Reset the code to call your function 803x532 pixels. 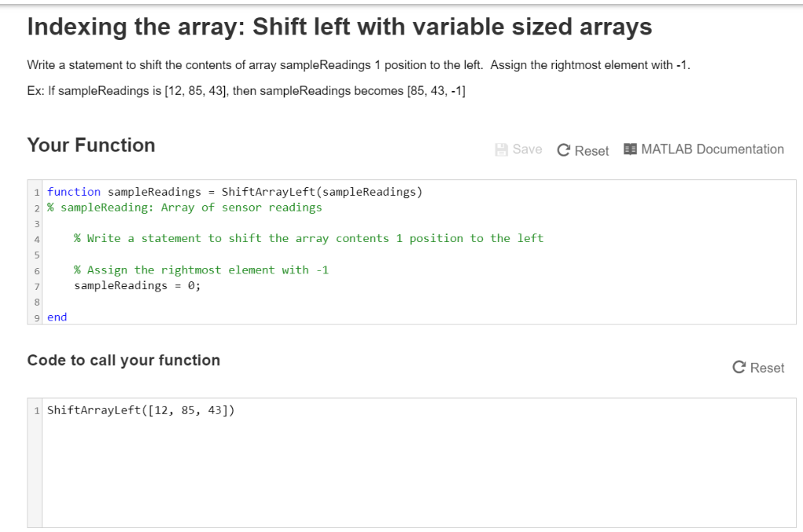(x=758, y=367)
